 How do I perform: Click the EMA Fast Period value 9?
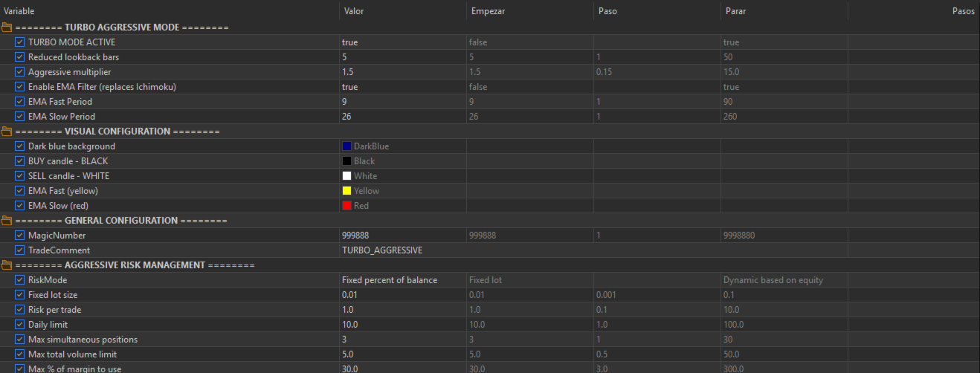[344, 102]
